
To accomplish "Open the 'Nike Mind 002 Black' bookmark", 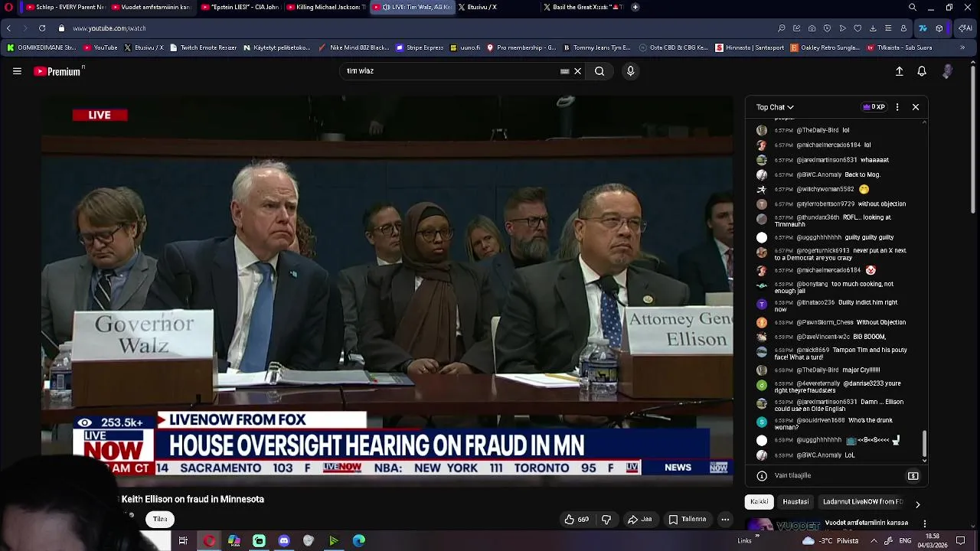I will tap(354, 47).
